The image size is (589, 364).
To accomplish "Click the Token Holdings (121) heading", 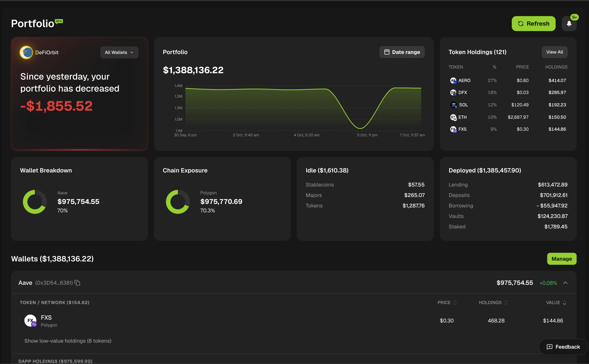I will click(x=477, y=52).
